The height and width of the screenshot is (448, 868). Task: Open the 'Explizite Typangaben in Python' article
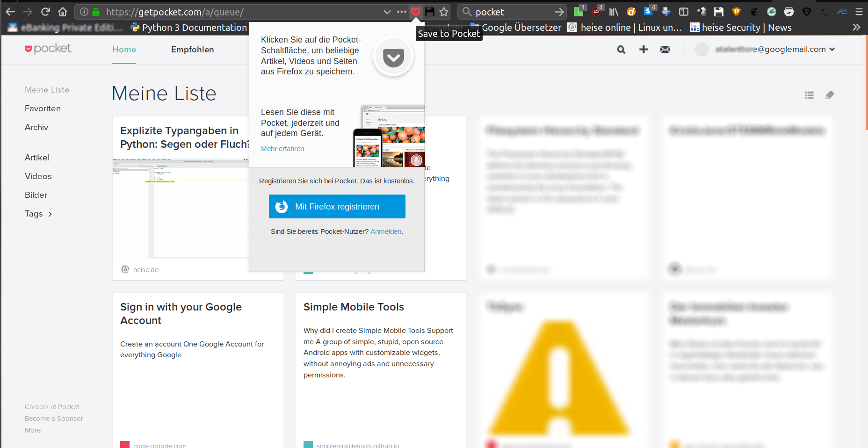pyautogui.click(x=184, y=137)
